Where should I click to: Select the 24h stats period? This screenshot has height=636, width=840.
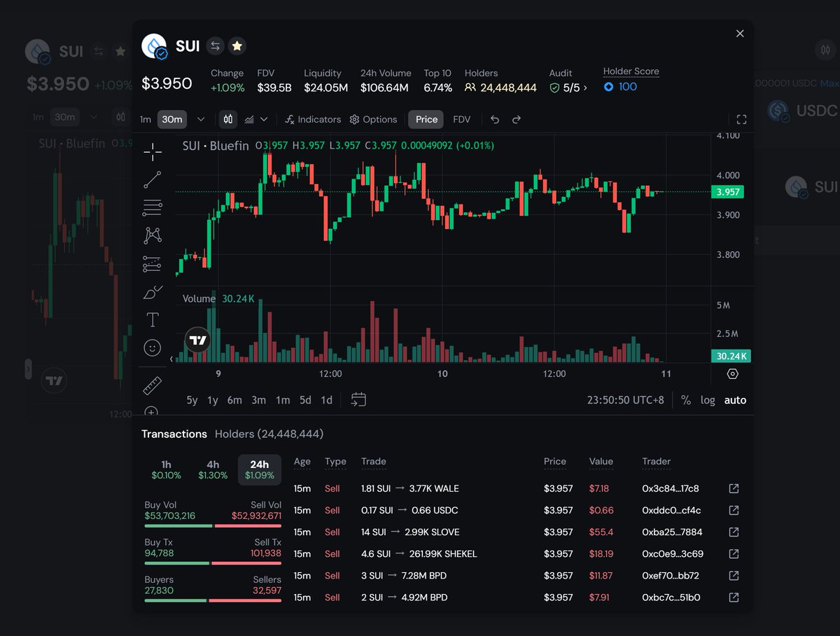click(260, 469)
